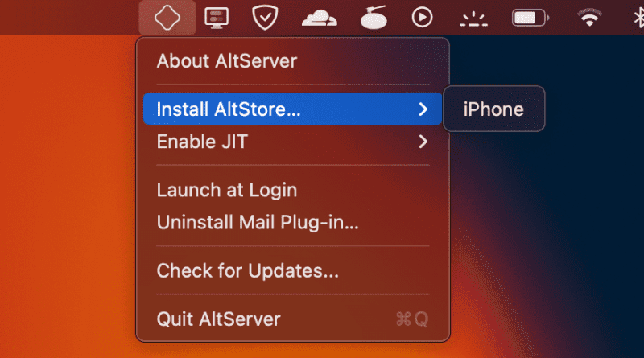This screenshot has height=358, width=644.
Task: Click the AltServer diamond menu bar icon
Action: pyautogui.click(x=167, y=18)
